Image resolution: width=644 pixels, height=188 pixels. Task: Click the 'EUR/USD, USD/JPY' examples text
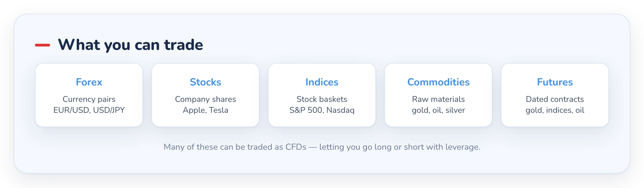tap(89, 110)
